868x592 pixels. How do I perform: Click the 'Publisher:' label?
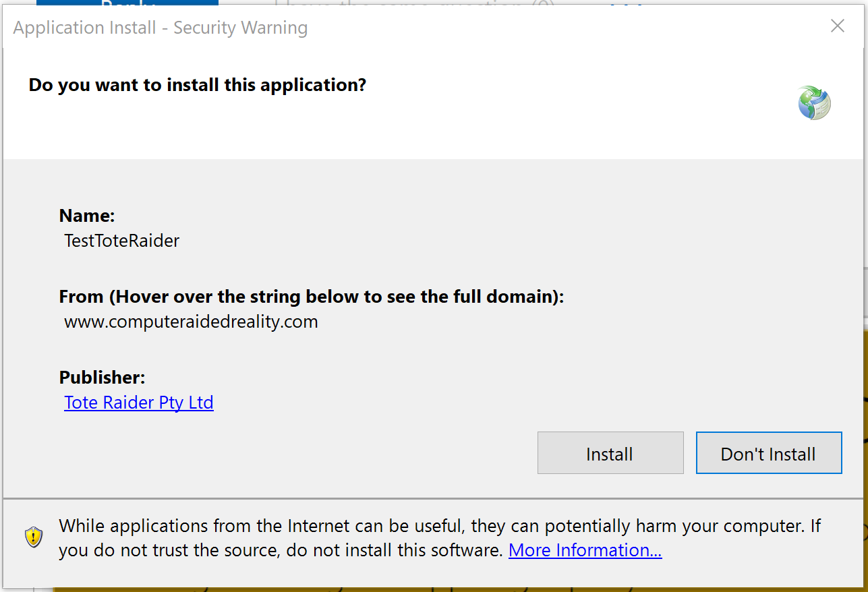103,377
